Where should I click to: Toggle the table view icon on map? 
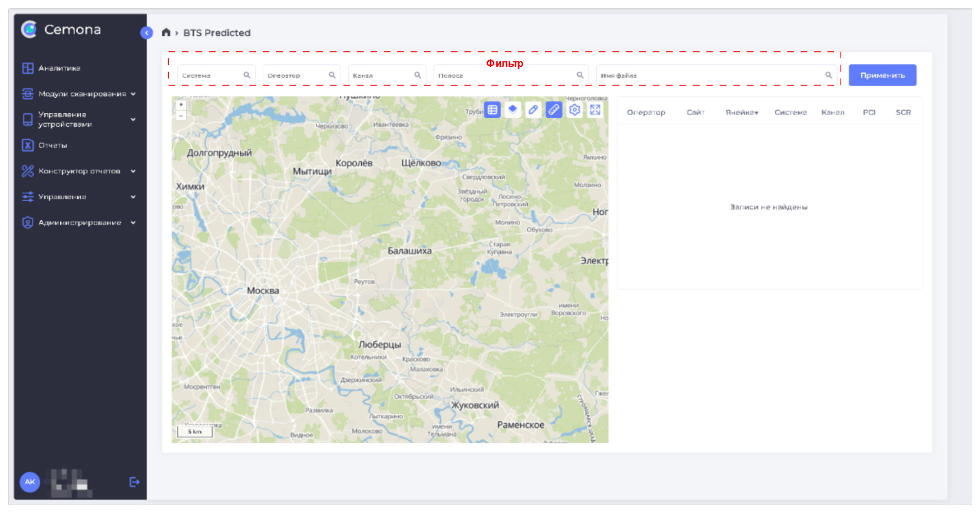[492, 110]
